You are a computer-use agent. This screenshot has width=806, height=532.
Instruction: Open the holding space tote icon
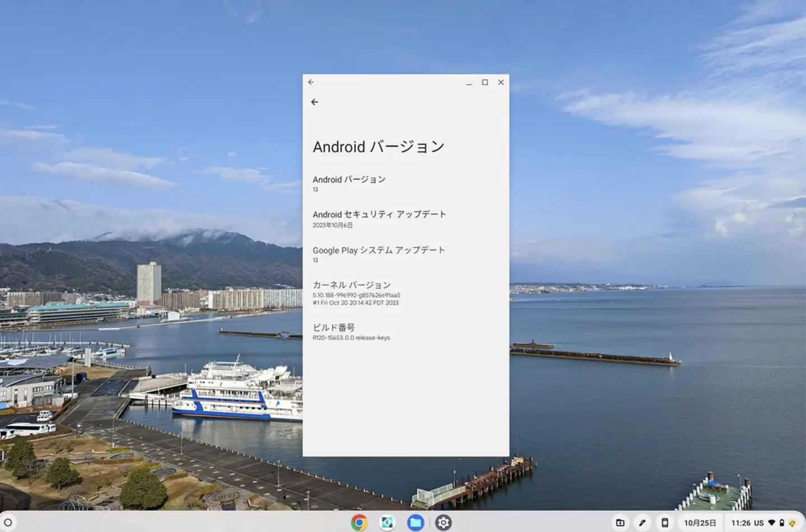[x=620, y=523]
